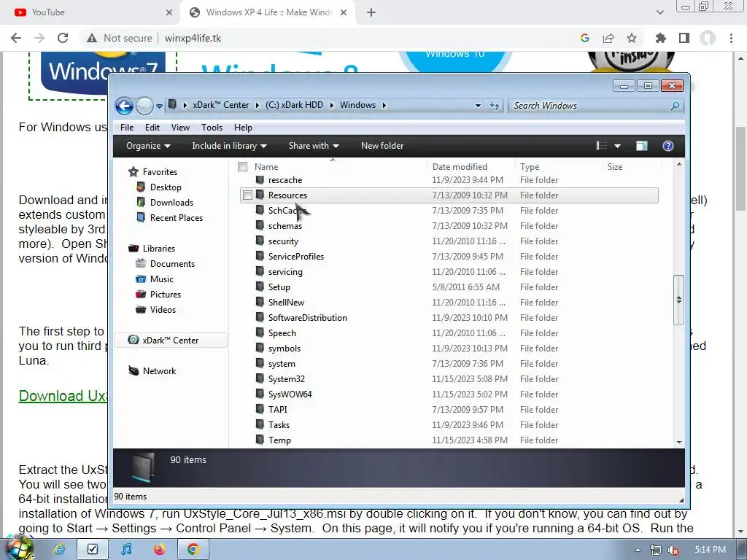Open Chrome extensions puzzle icon

660,38
